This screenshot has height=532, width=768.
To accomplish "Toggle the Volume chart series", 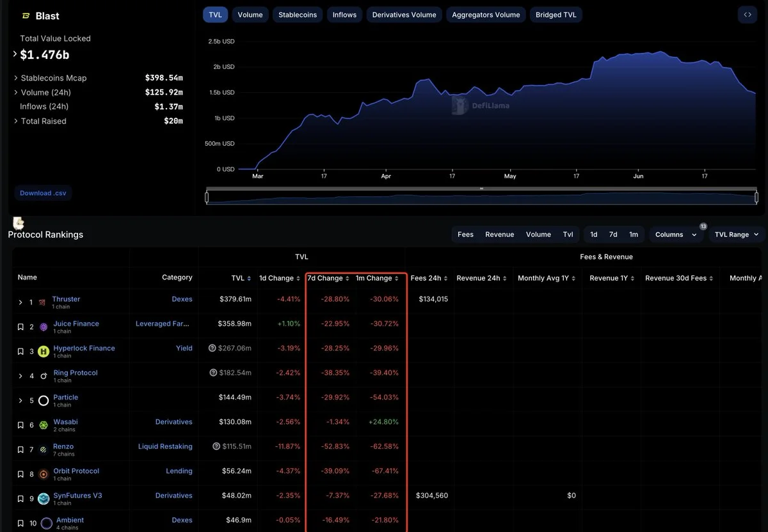I will click(x=250, y=15).
